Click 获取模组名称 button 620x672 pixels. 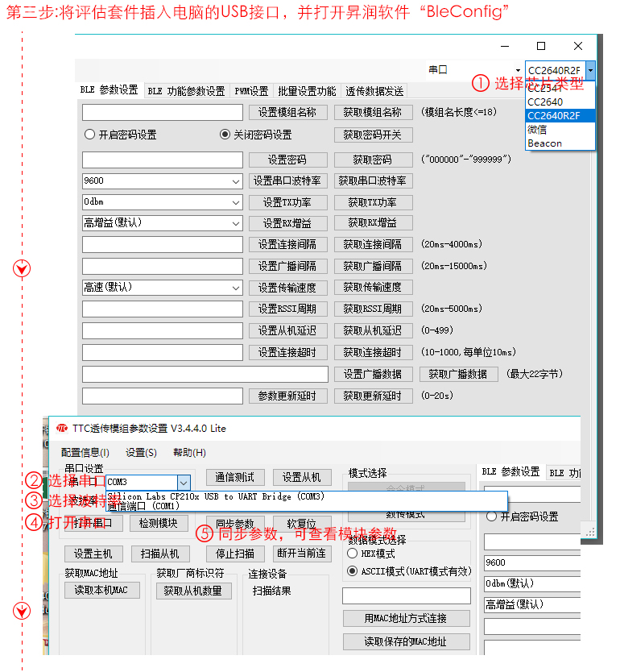[373, 113]
